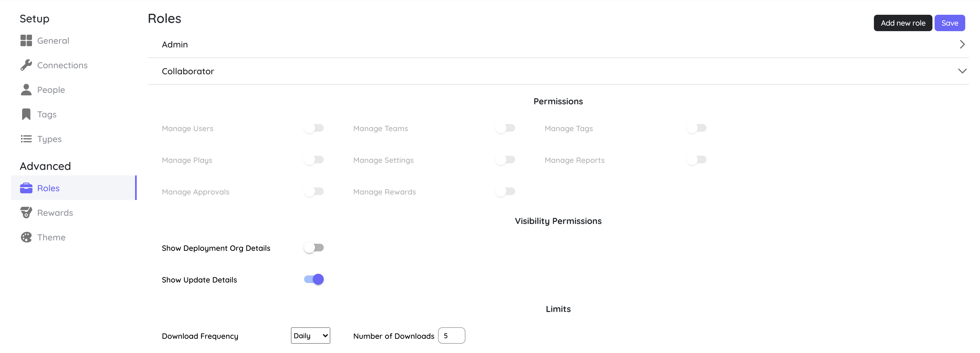Click the Add new role button

[902, 23]
